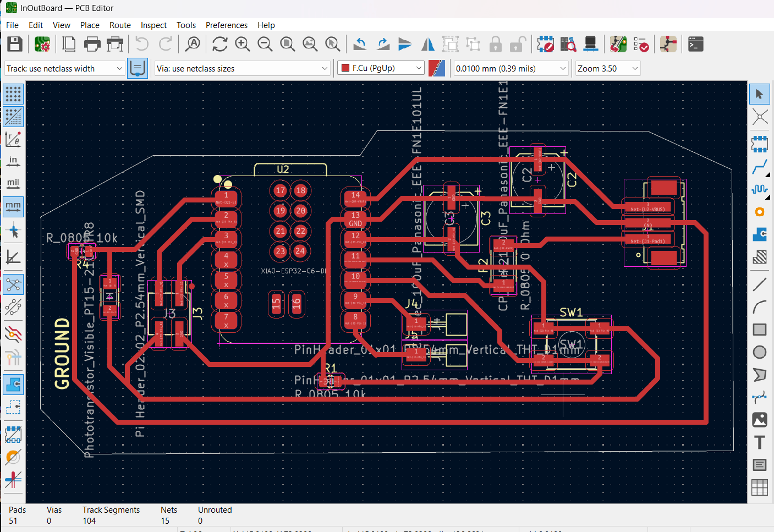The width and height of the screenshot is (774, 532).
Task: Select the Route Tracks tool
Action: tap(760, 166)
